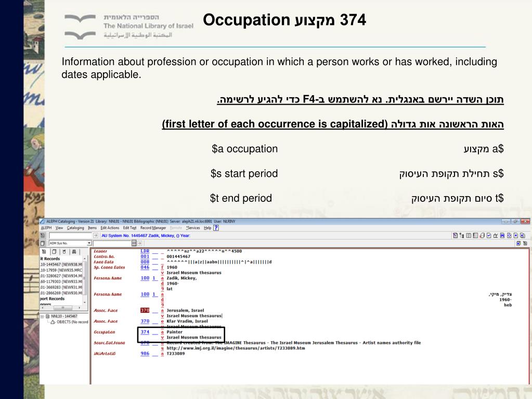Click the lower row gray document icon
The height and width of the screenshot is (399, 532).
525,243
